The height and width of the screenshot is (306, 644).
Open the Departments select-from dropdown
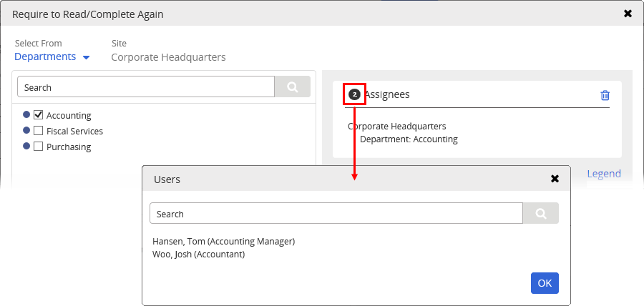(52, 56)
